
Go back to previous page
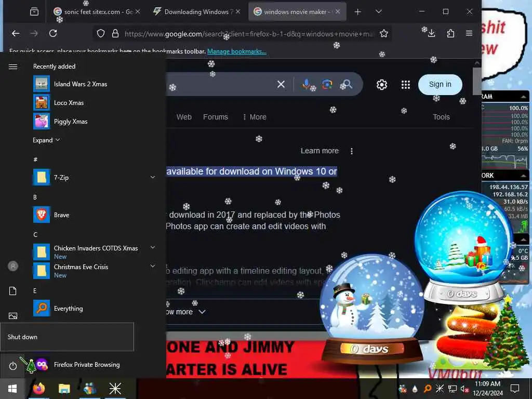16,33
